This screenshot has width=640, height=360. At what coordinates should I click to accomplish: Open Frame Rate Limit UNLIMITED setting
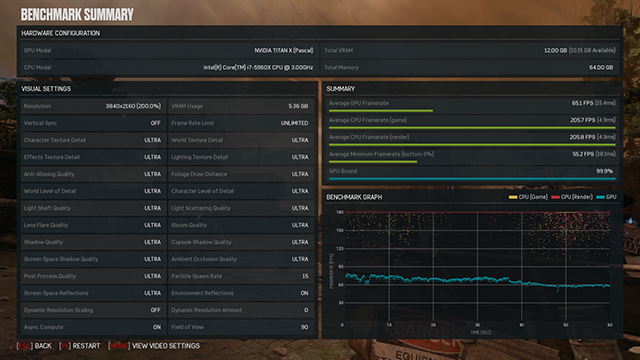(241, 123)
